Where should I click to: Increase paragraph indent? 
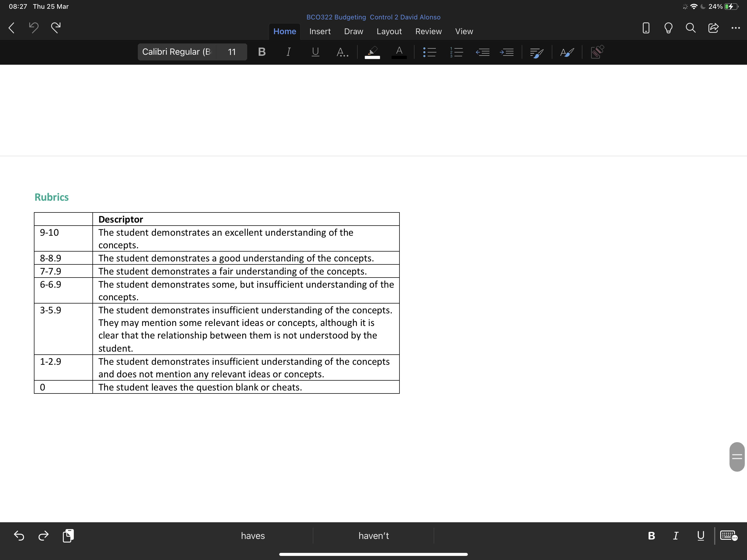(x=507, y=52)
